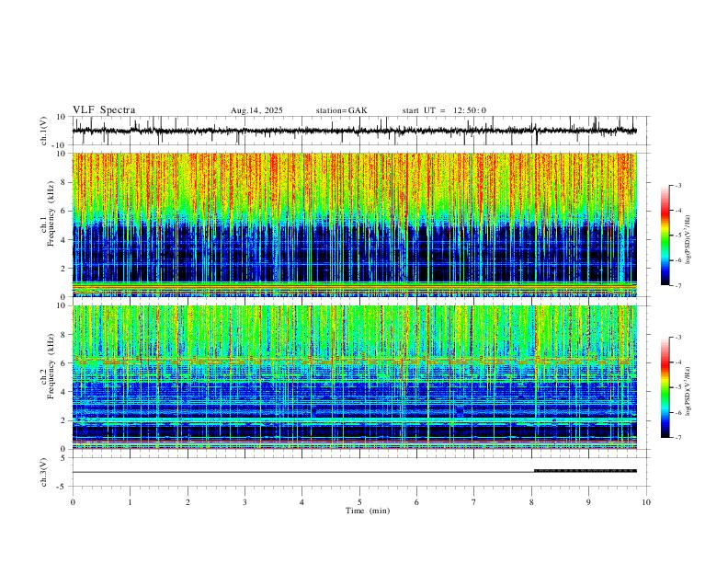
Task: Click the "-7" label on ch.2 color scale
Action: coord(677,437)
